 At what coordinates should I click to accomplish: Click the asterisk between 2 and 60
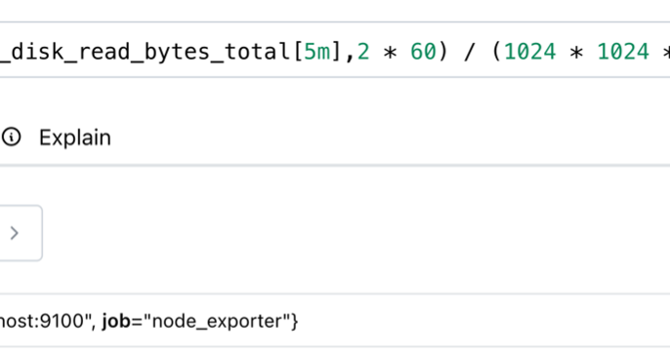(x=390, y=53)
